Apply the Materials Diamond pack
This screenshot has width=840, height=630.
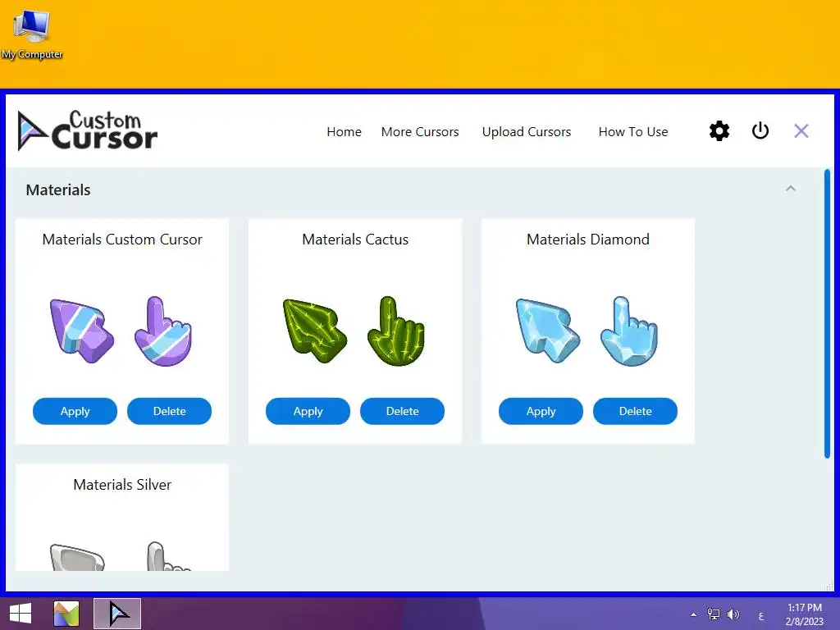pyautogui.click(x=541, y=411)
